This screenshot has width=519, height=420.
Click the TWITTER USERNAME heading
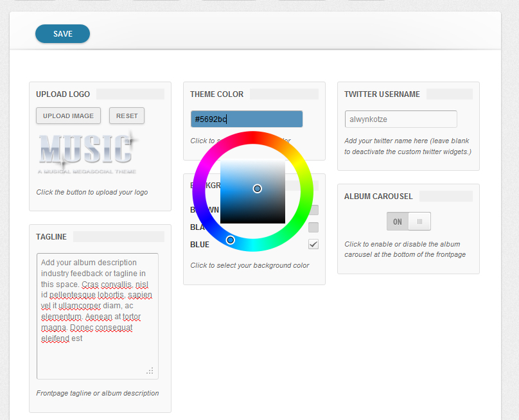coord(382,94)
